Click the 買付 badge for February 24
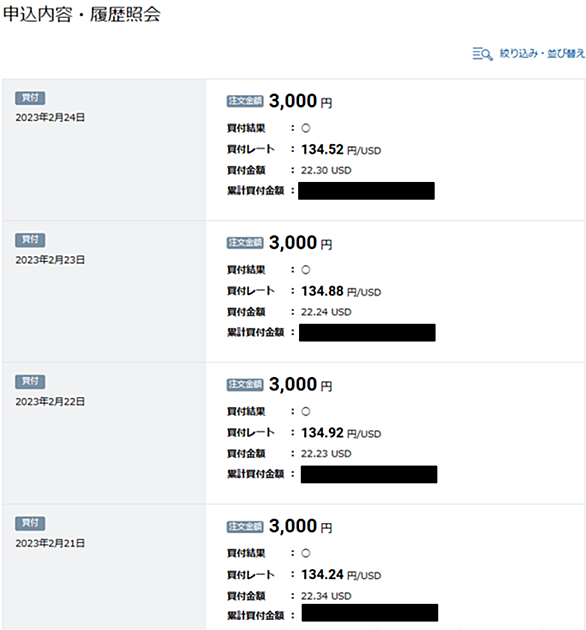The height and width of the screenshot is (630, 586). click(30, 98)
